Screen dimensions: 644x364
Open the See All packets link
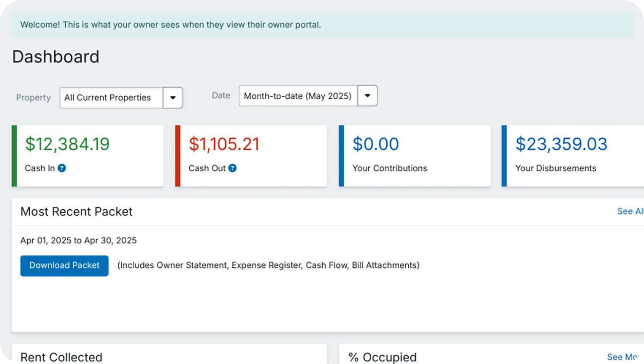click(x=630, y=211)
